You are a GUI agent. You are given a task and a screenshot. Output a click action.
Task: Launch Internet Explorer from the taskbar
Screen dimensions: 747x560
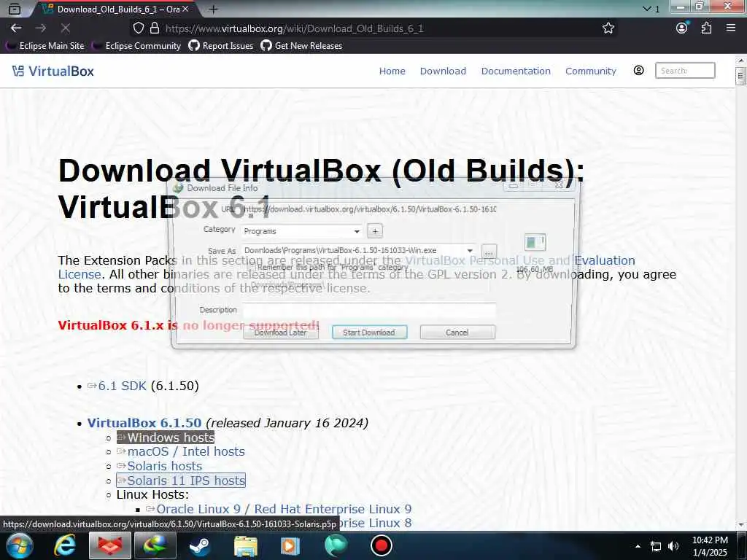coord(64,545)
